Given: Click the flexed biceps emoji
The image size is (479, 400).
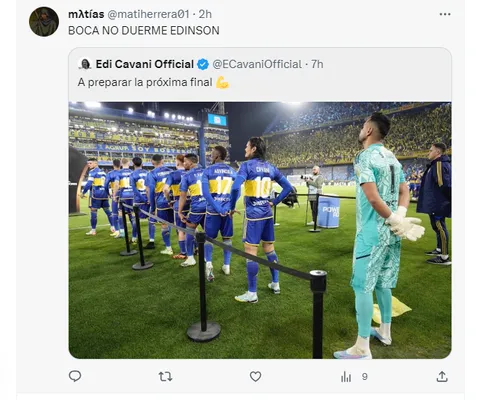Looking at the screenshot, I should pos(222,82).
